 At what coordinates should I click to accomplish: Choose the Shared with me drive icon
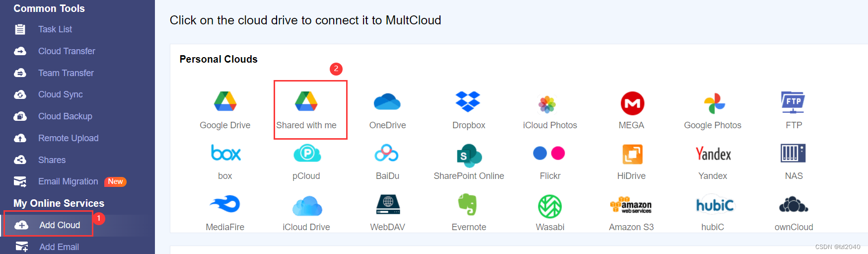click(x=306, y=101)
